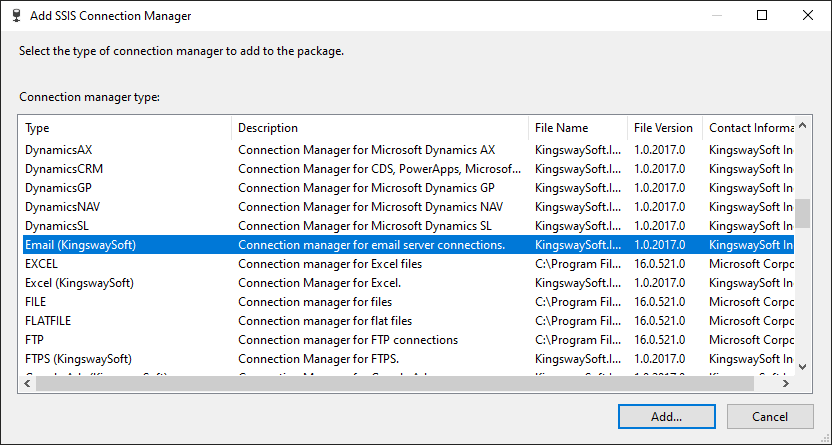The width and height of the screenshot is (832, 445).
Task: Click description 'Connection Manager for Microsoft Dynamics NAV'
Action: [370, 207]
